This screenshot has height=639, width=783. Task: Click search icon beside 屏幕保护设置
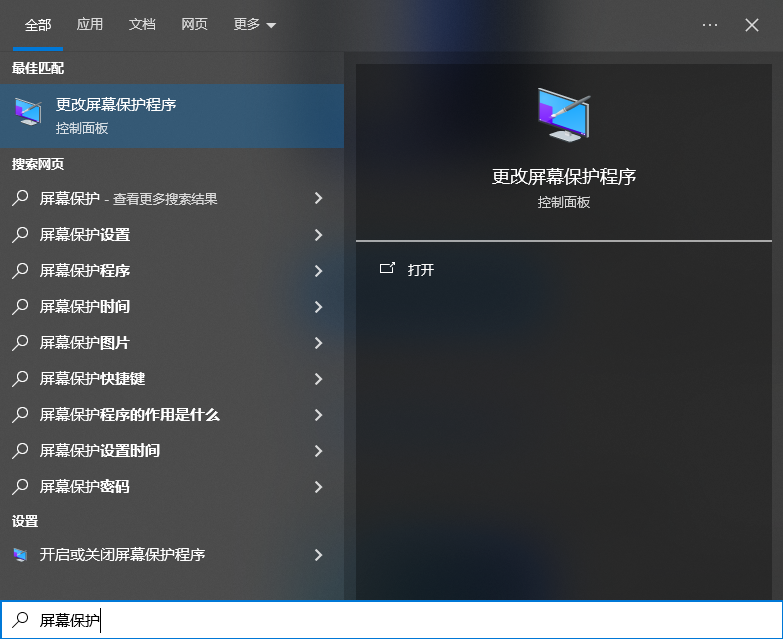coord(20,234)
